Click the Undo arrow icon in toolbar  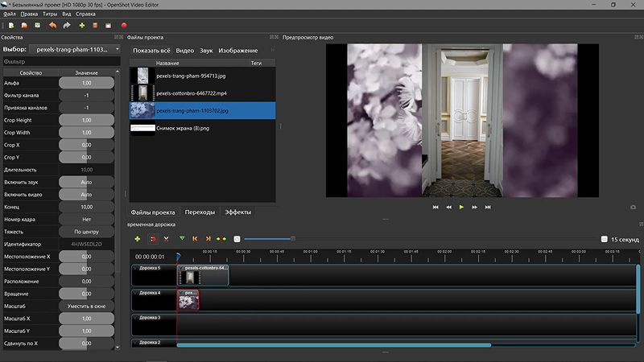[x=52, y=26]
